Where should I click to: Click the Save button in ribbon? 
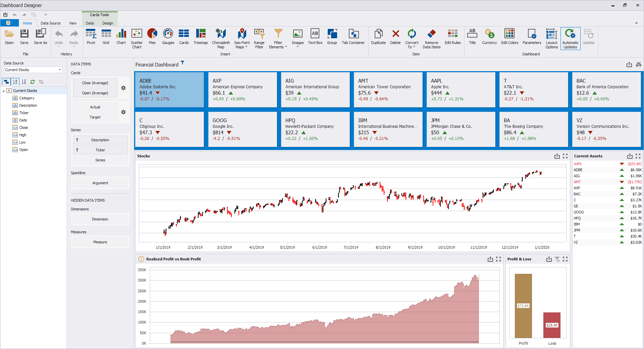pos(24,37)
